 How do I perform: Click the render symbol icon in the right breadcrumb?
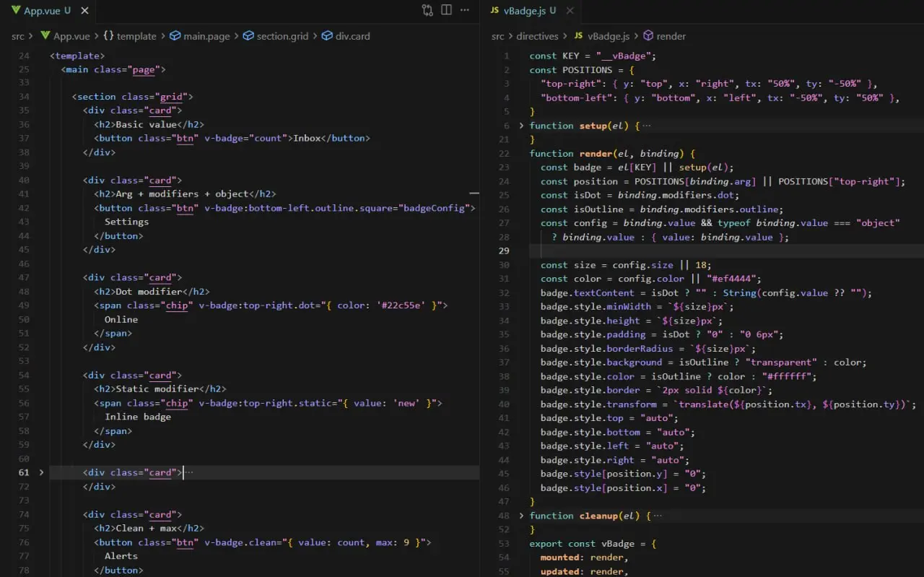(647, 35)
